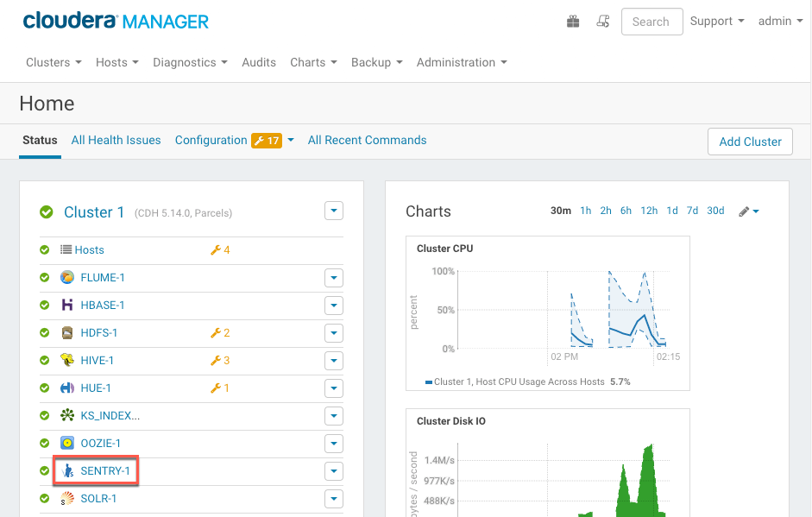This screenshot has width=812, height=517.
Task: Expand the Cluster 1 actions dropdown
Action: coord(334,211)
